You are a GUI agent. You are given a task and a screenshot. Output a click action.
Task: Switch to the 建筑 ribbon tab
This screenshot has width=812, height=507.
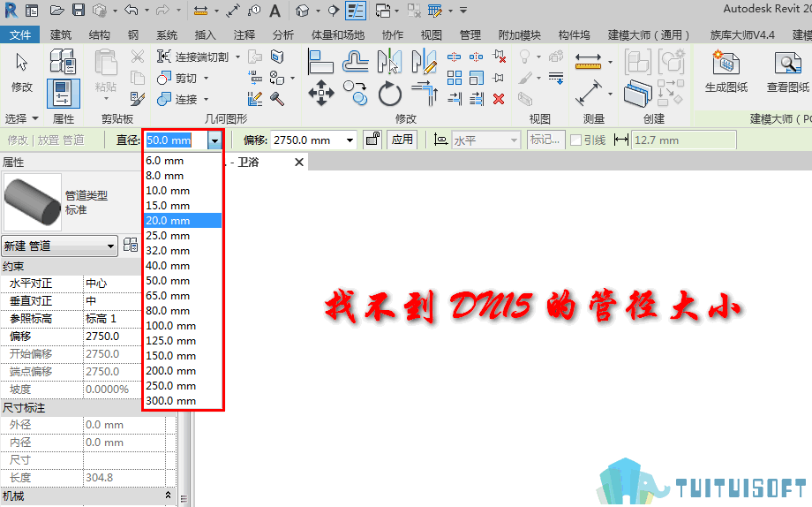[61, 34]
